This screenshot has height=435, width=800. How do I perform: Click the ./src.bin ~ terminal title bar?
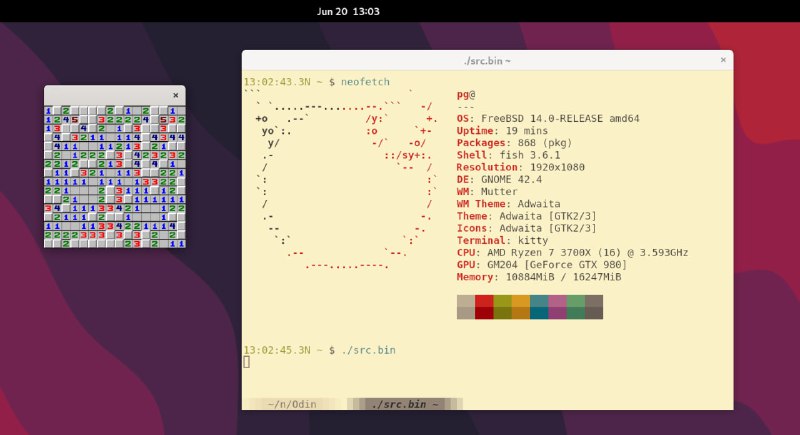coord(487,61)
